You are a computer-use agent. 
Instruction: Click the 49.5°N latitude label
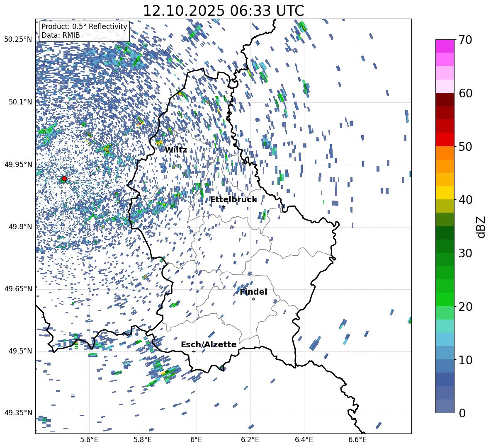(20, 351)
